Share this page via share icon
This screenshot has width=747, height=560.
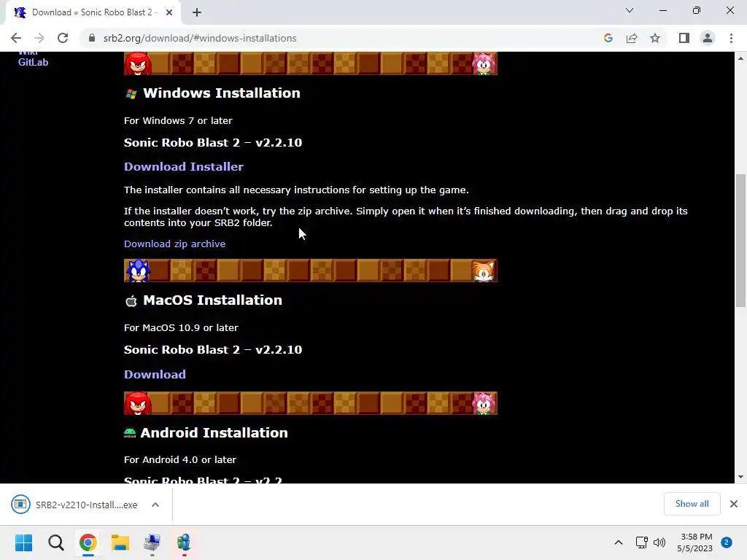point(632,38)
